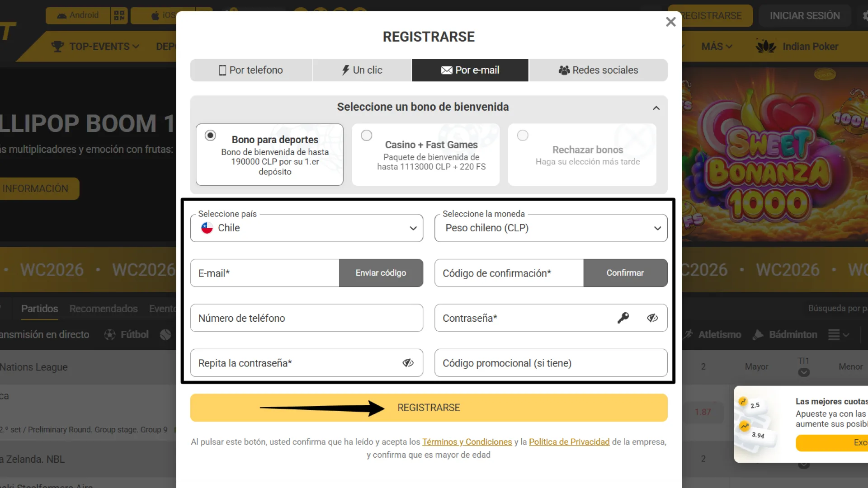
Task: Click the lightning icon on Un clic tab
Action: tap(346, 70)
